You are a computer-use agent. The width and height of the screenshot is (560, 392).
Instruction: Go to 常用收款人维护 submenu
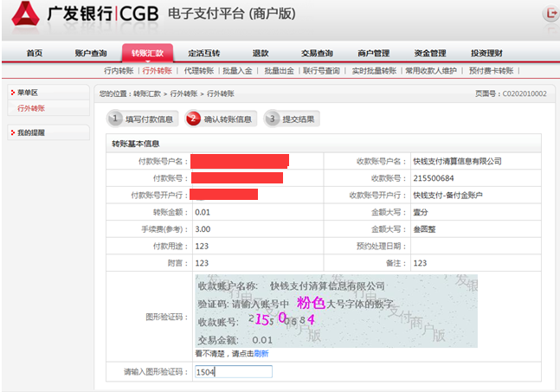click(431, 71)
